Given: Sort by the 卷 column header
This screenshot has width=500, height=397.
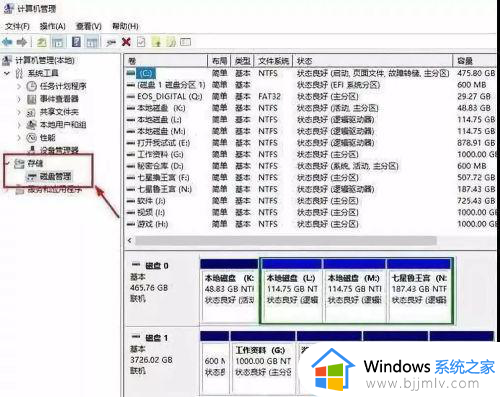Looking at the screenshot, I should tap(166, 61).
